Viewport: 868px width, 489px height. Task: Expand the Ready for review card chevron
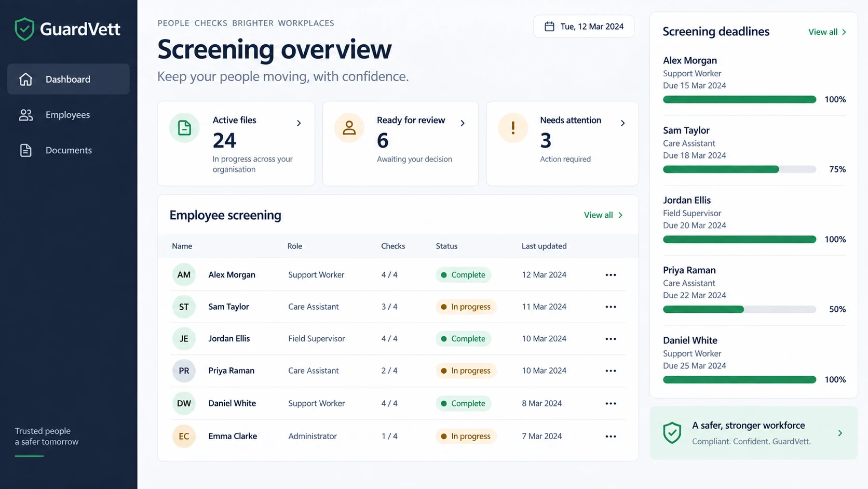pos(463,123)
